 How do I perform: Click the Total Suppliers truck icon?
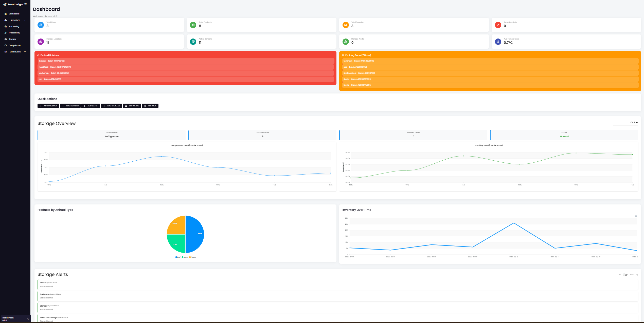345,25
